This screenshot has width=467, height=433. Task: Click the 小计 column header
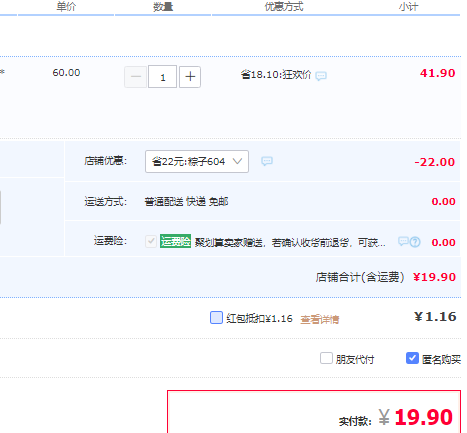click(408, 6)
